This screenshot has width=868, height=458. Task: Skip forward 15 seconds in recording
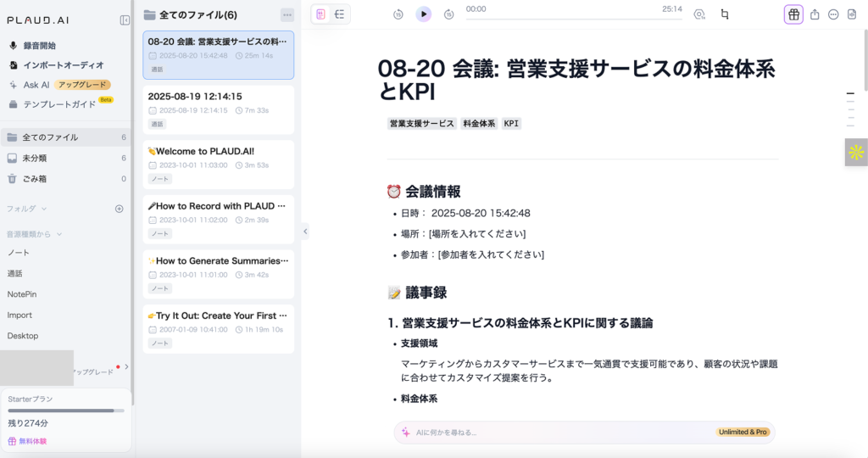[449, 14]
